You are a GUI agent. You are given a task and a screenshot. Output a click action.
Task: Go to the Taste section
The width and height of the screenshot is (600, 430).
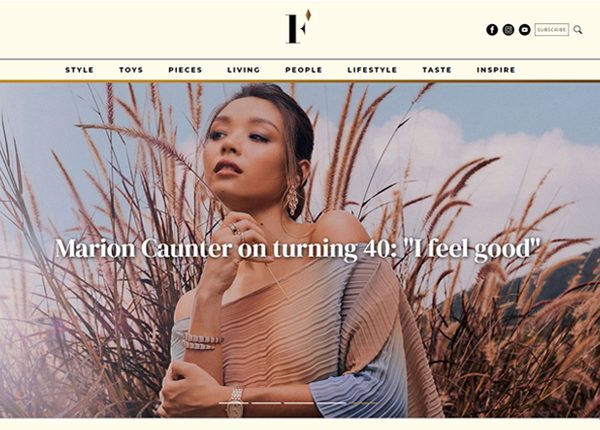point(437,70)
